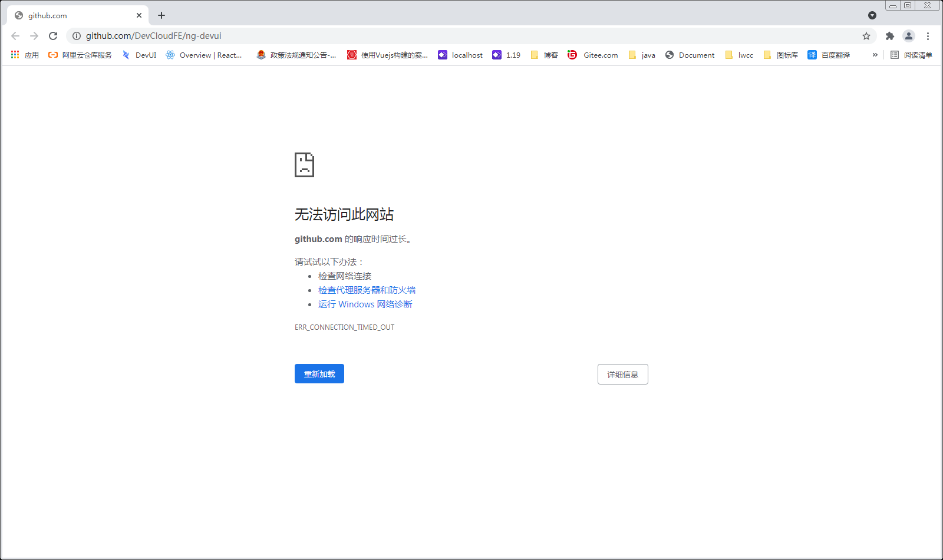
Task: Open tab search dropdown arrow
Action: [x=872, y=15]
